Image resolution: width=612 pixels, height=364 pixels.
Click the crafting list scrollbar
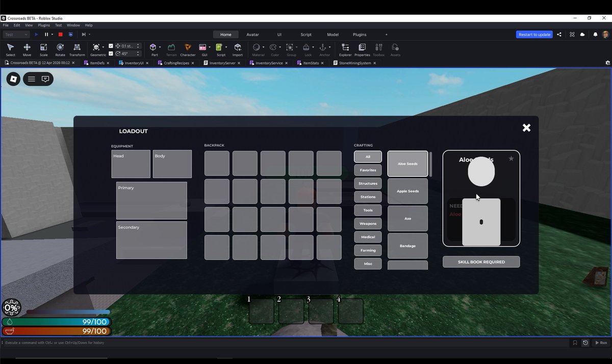(x=430, y=164)
